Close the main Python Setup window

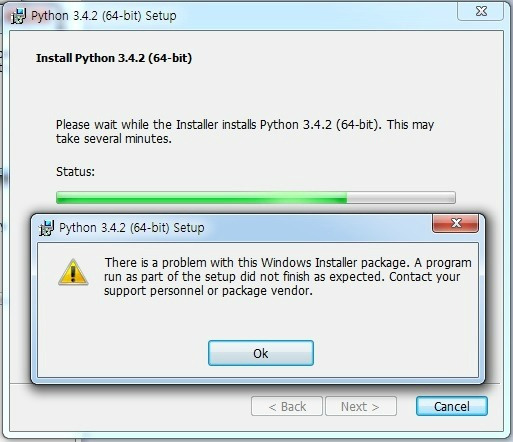[481, 12]
